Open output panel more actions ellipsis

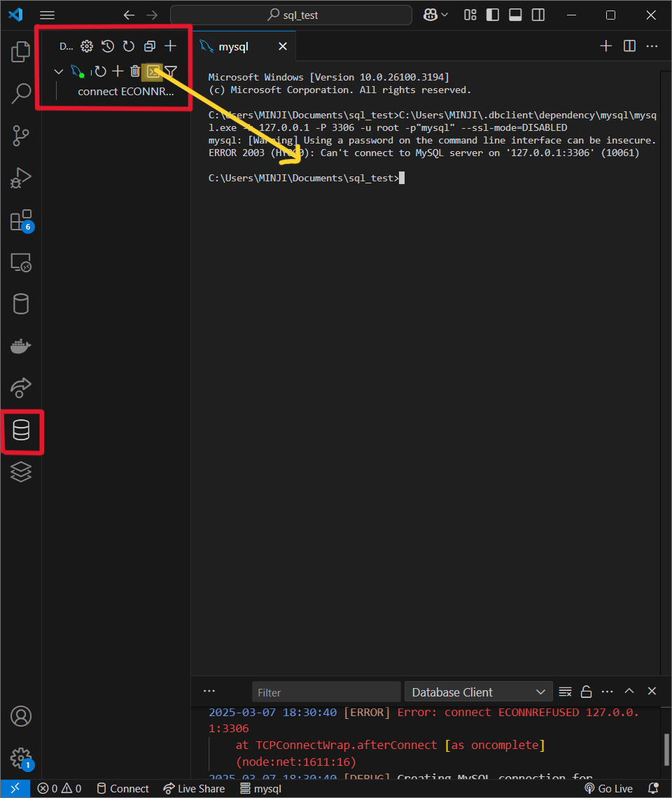pyautogui.click(x=608, y=692)
